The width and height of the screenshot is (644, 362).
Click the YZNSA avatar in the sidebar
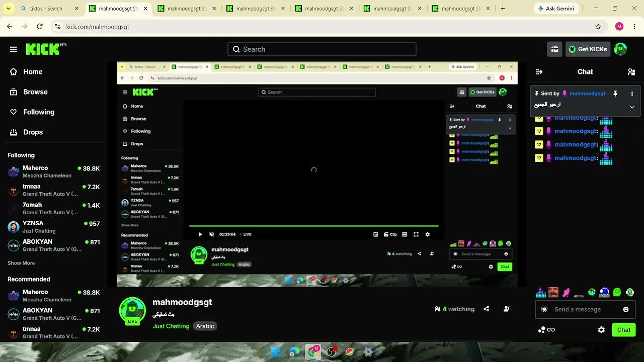(14, 227)
